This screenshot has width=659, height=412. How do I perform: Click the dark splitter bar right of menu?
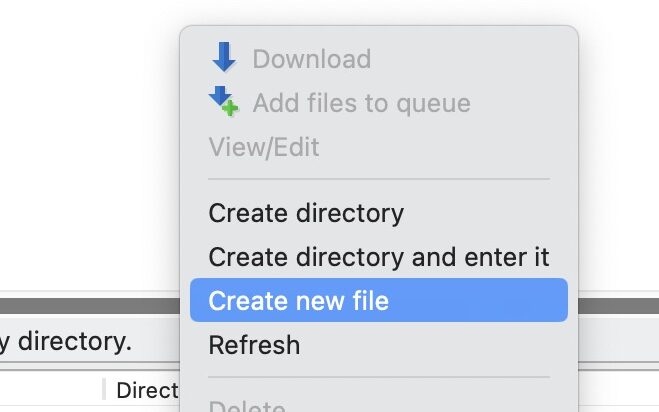click(x=619, y=306)
